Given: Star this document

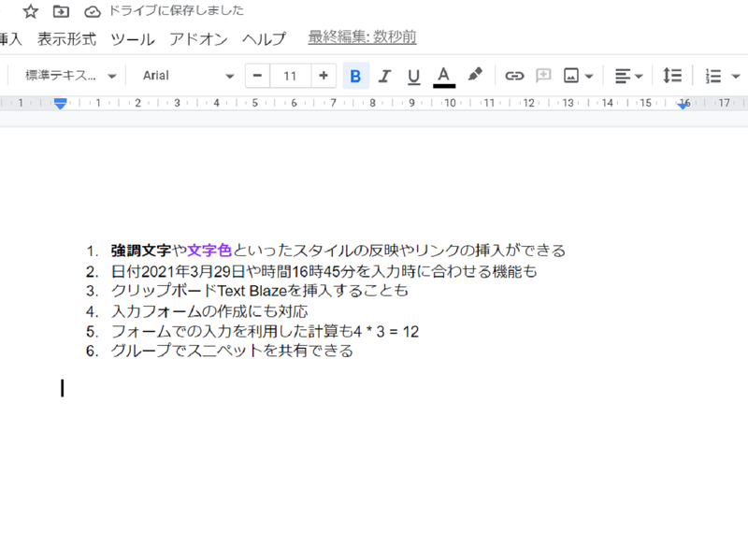Looking at the screenshot, I should 31,12.
